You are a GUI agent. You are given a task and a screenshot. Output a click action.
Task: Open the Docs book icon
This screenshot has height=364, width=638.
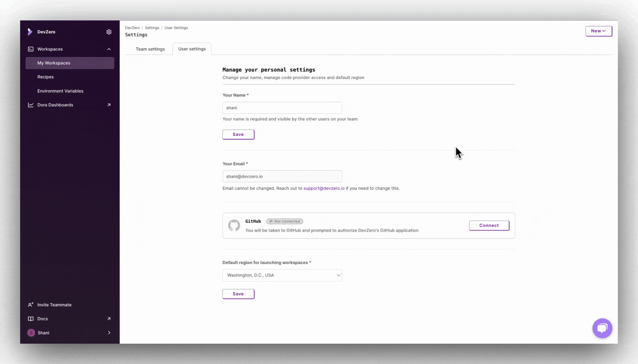coord(31,318)
